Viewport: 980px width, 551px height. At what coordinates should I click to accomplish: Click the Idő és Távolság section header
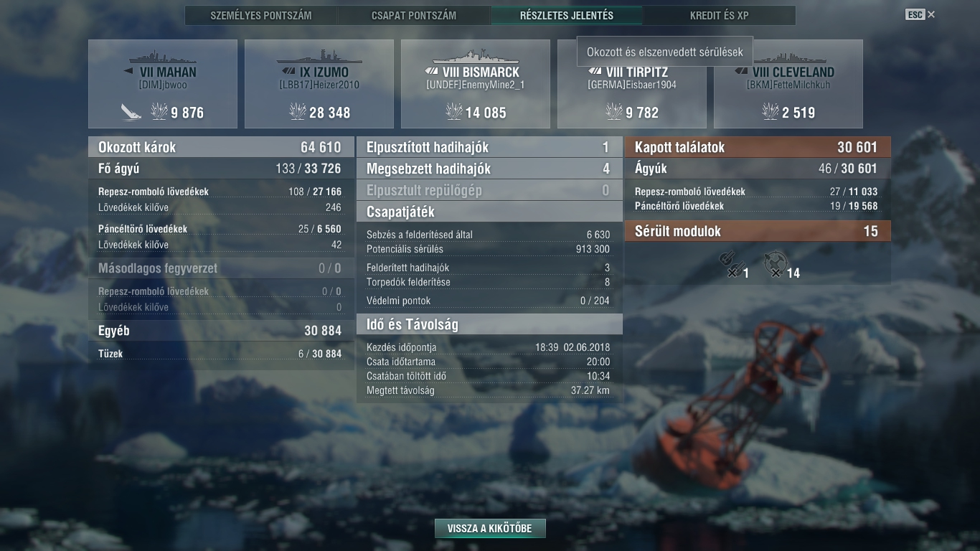tap(489, 324)
